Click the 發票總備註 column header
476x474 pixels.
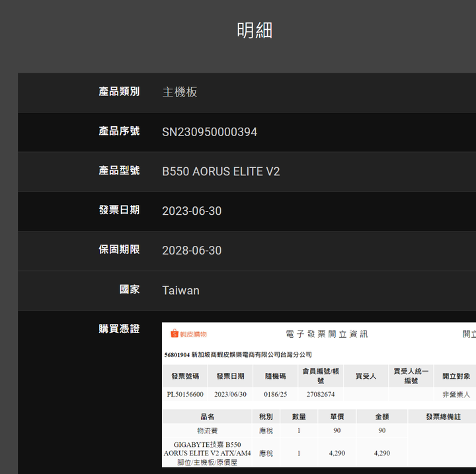point(442,416)
